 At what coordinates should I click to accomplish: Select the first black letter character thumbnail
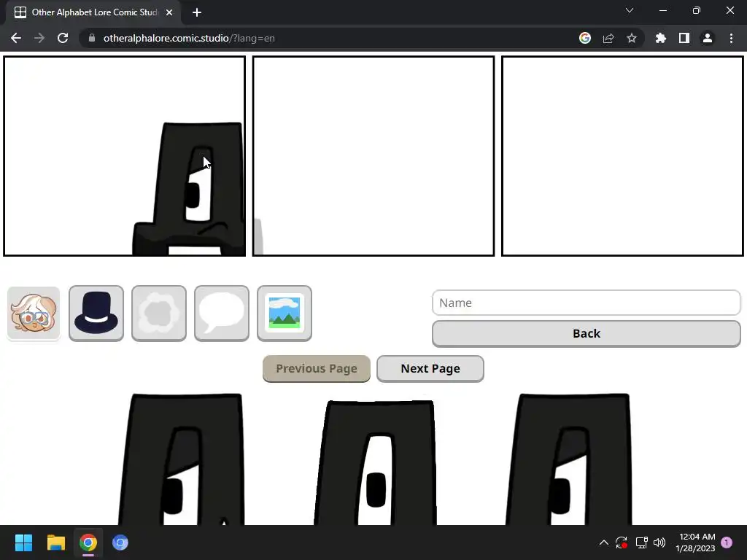[x=182, y=459]
